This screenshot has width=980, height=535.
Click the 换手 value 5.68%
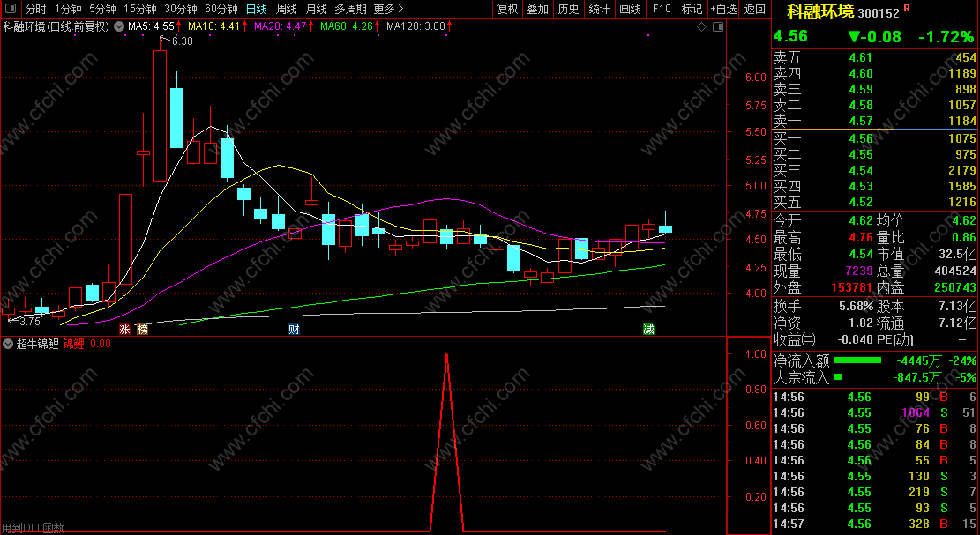click(856, 307)
